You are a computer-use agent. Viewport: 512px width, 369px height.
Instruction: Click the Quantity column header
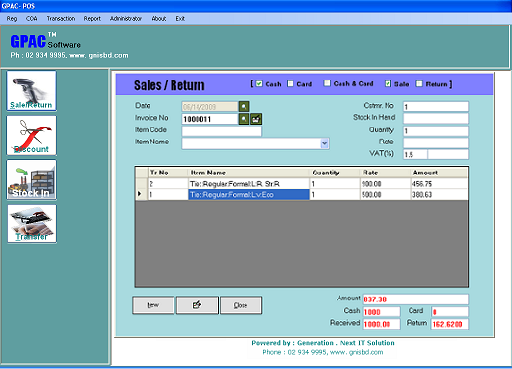click(335, 173)
